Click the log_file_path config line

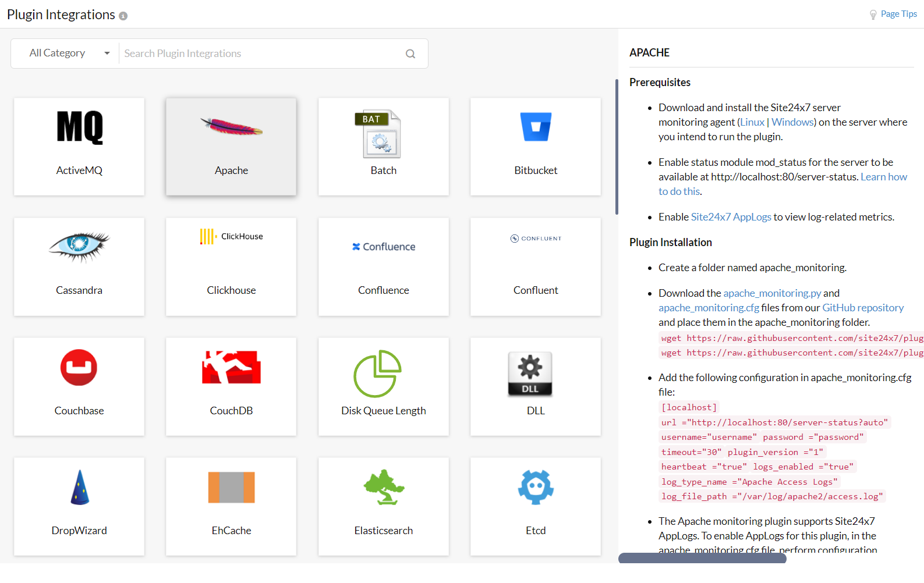tap(773, 496)
